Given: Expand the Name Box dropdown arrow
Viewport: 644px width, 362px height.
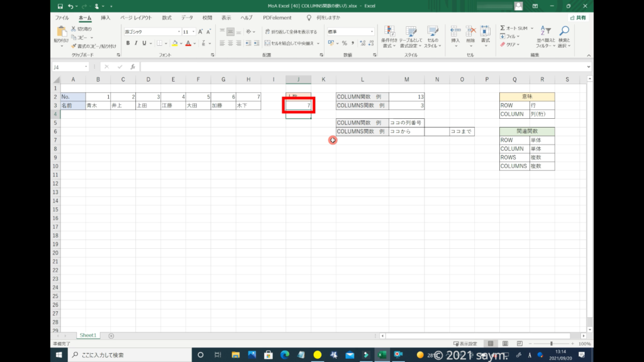Looking at the screenshot, I should click(x=87, y=67).
